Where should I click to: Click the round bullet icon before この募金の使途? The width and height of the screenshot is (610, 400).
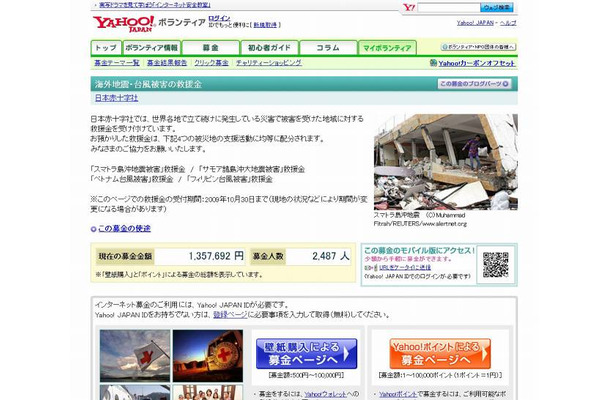coord(94,229)
